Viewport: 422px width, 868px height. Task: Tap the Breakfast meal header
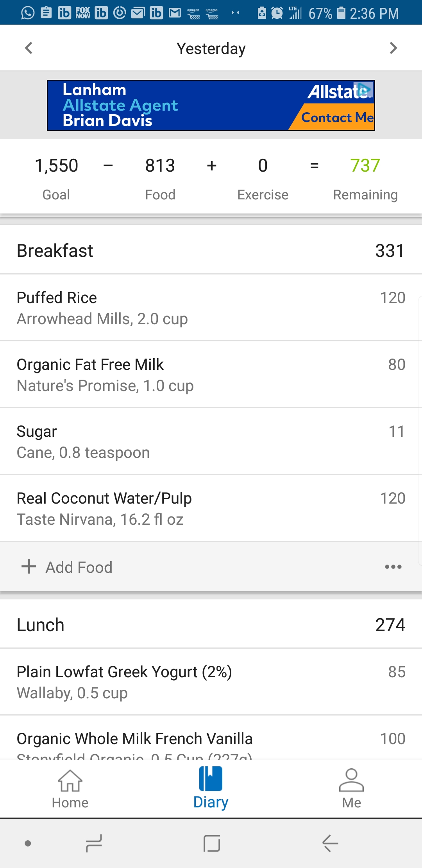(x=211, y=250)
